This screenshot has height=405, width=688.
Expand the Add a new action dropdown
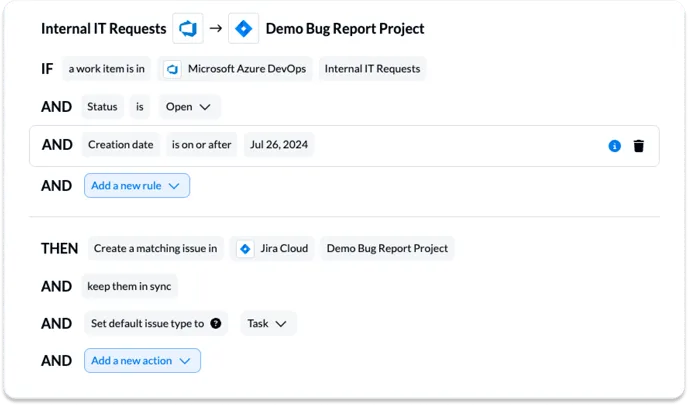142,361
